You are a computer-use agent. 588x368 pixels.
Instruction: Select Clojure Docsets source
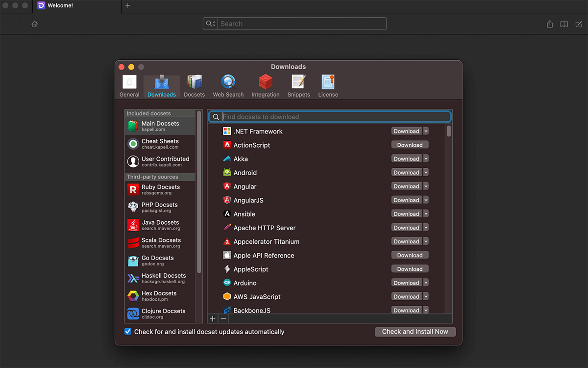(160, 313)
